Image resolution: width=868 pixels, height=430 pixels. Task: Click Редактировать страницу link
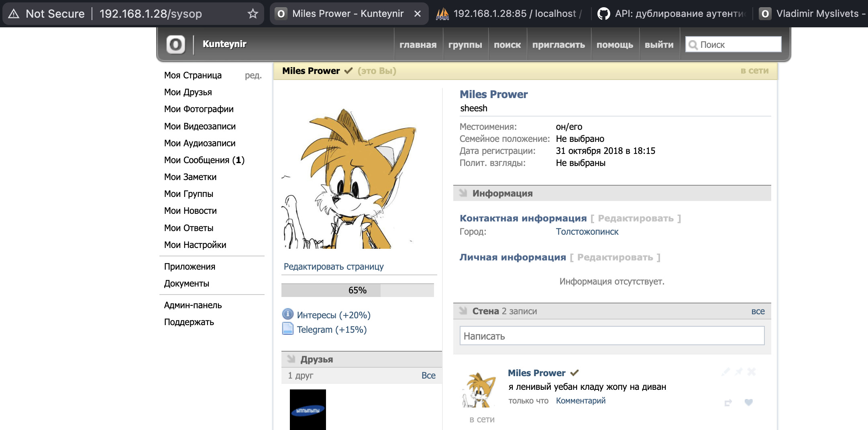click(x=334, y=266)
